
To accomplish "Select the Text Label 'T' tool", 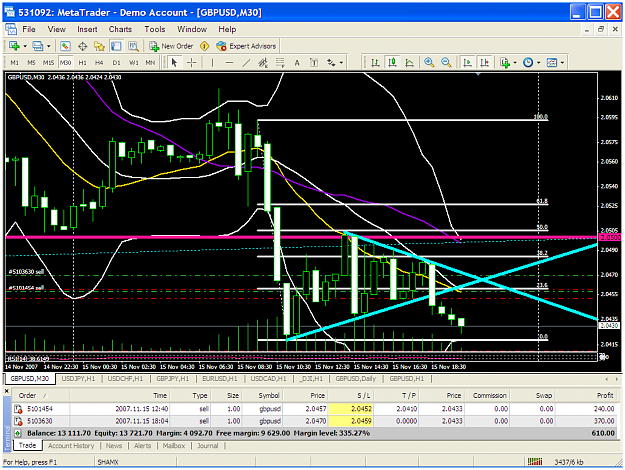I will click(x=314, y=63).
